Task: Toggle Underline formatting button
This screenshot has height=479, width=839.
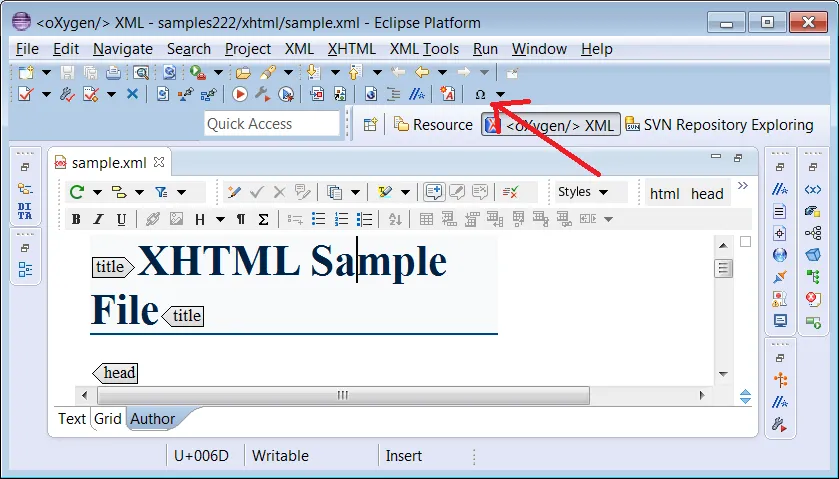Action: tap(121, 219)
